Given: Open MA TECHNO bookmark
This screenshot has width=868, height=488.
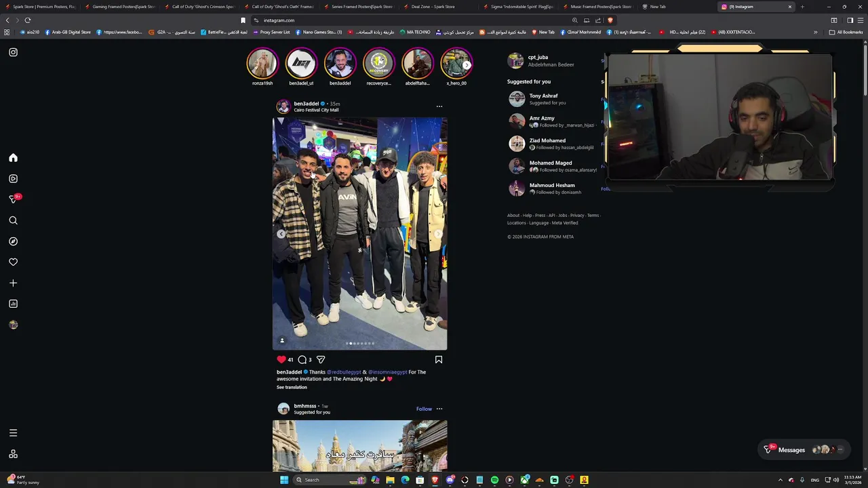Looking at the screenshot, I should click(415, 32).
